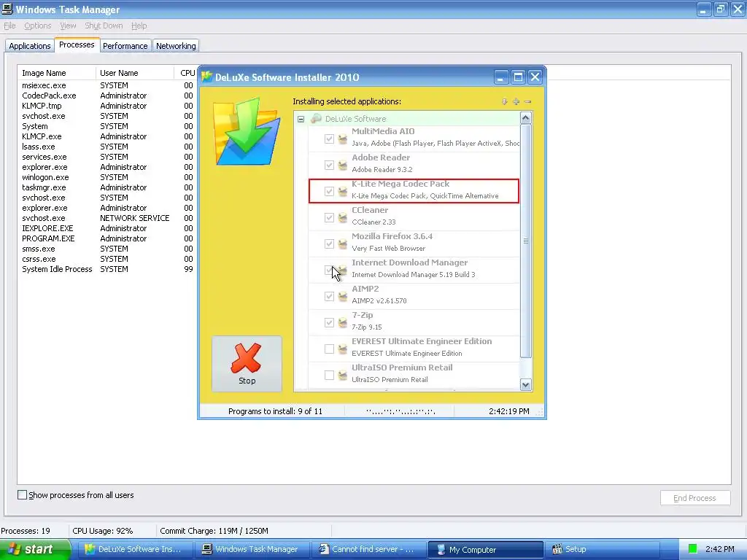Click the package icon beside AIMP2
Image resolution: width=747 pixels, height=560 pixels.
point(343,296)
